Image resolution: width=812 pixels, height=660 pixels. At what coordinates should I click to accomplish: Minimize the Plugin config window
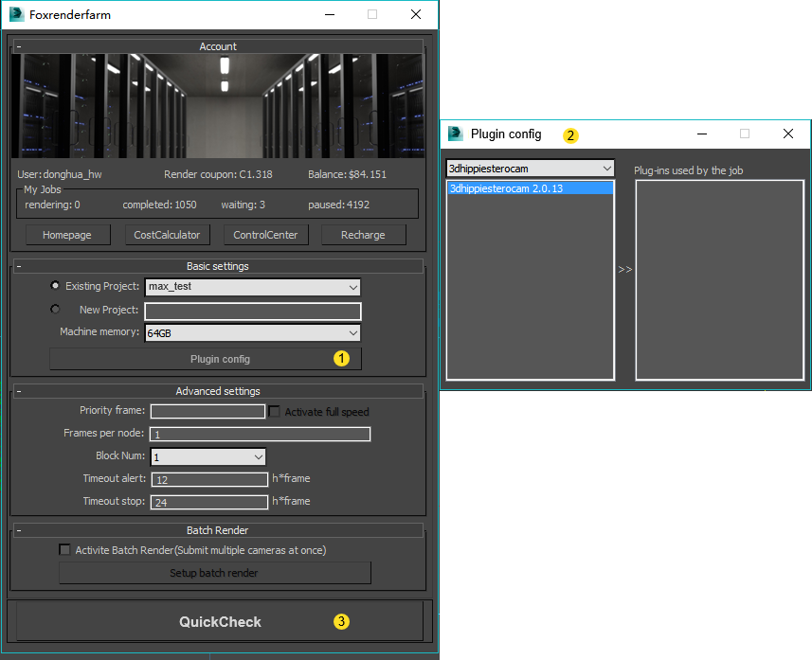pos(702,134)
